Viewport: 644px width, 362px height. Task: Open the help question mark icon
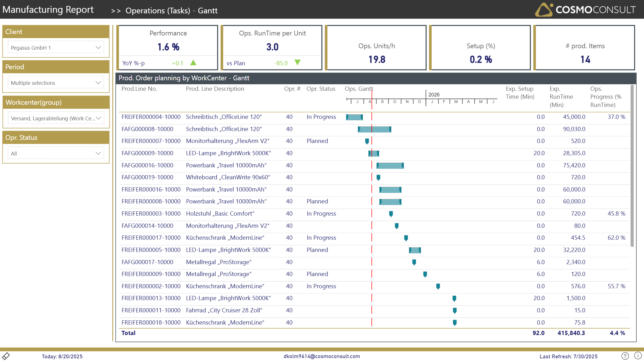(625, 356)
